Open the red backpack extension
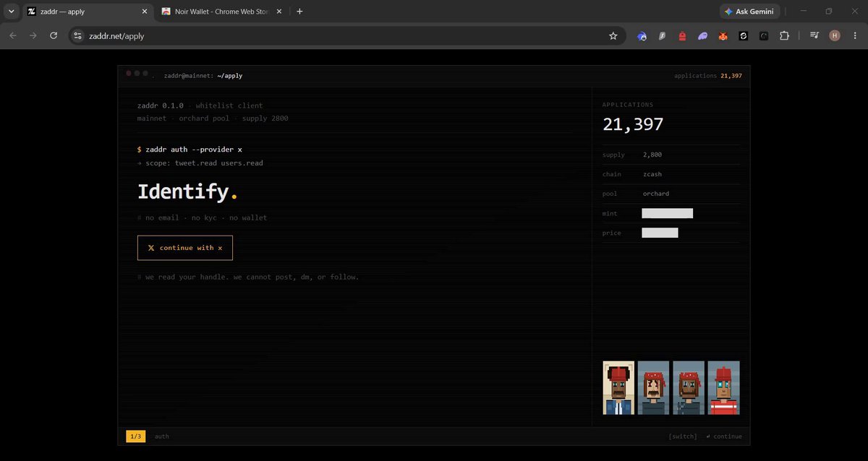The height and width of the screenshot is (461, 868). (x=682, y=35)
